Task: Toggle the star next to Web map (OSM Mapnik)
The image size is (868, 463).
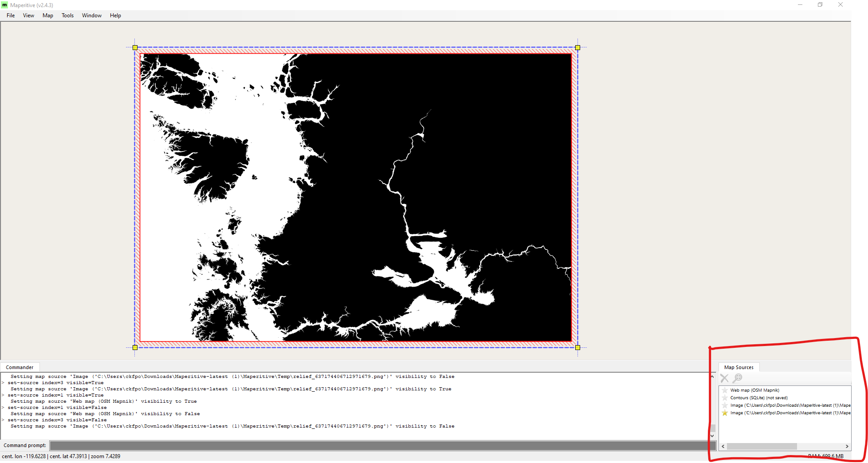Action: (x=725, y=390)
